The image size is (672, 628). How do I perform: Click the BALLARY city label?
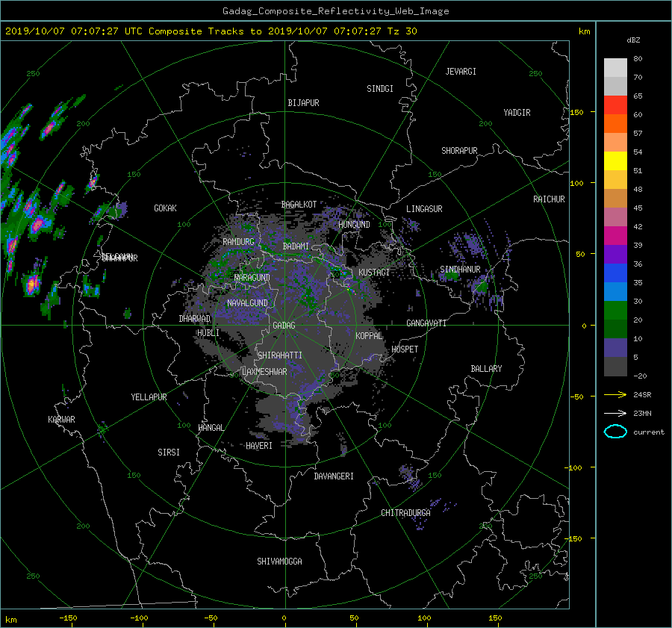point(486,369)
